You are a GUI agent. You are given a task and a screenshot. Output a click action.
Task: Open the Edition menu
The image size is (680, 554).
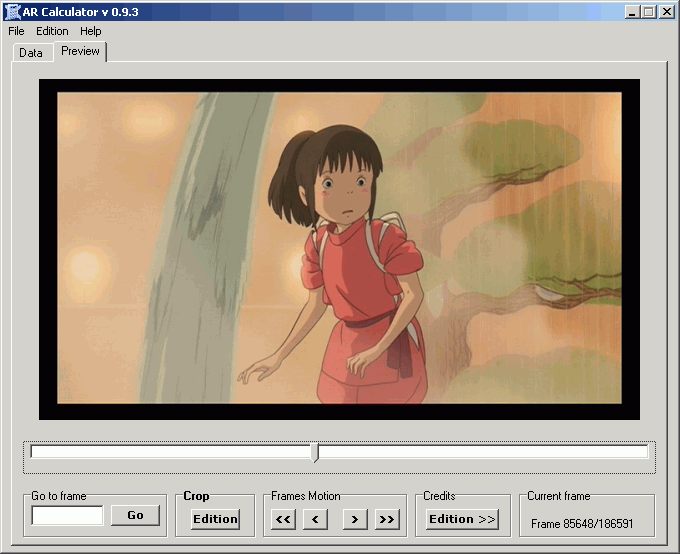pyautogui.click(x=52, y=31)
